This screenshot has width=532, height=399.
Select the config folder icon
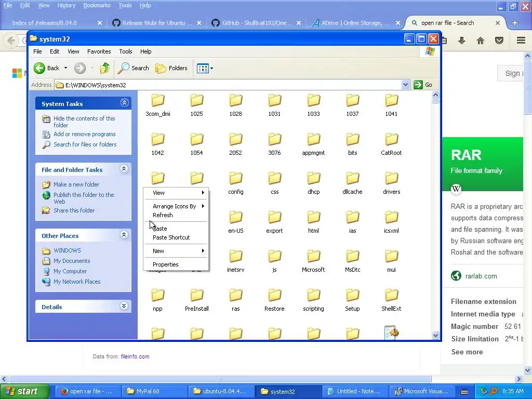point(236,179)
